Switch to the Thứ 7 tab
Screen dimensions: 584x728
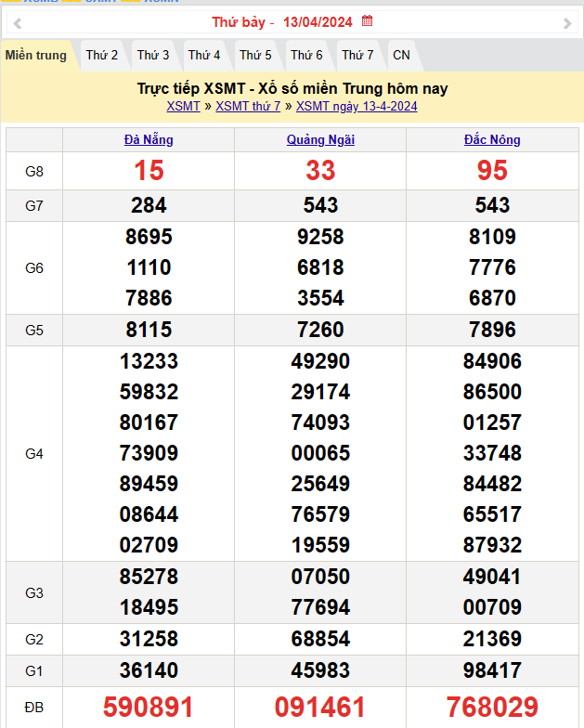357,56
